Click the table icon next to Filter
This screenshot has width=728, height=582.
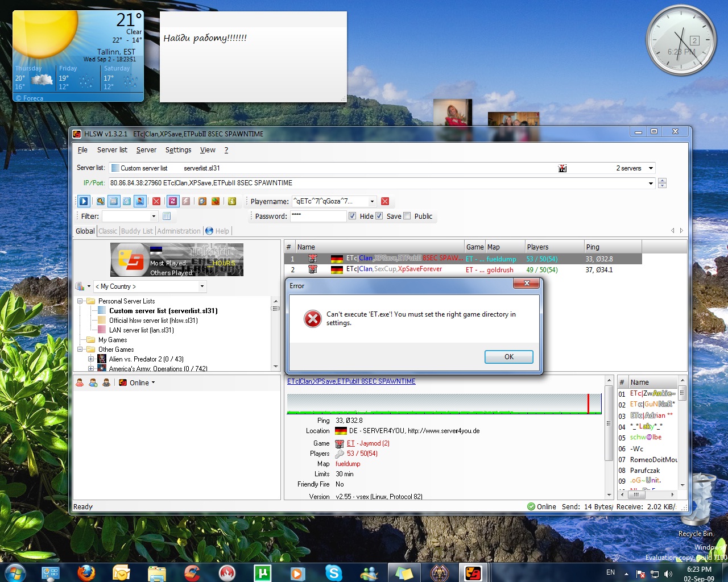pos(167,216)
